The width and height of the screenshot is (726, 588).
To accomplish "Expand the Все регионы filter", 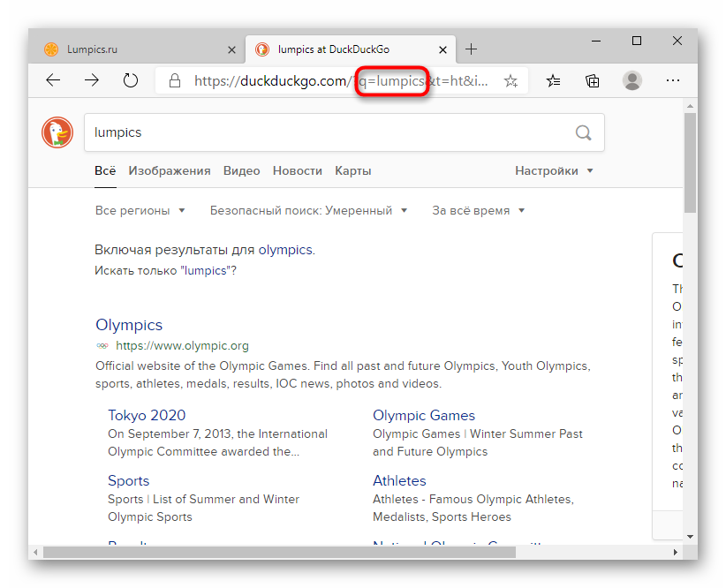I will click(140, 211).
